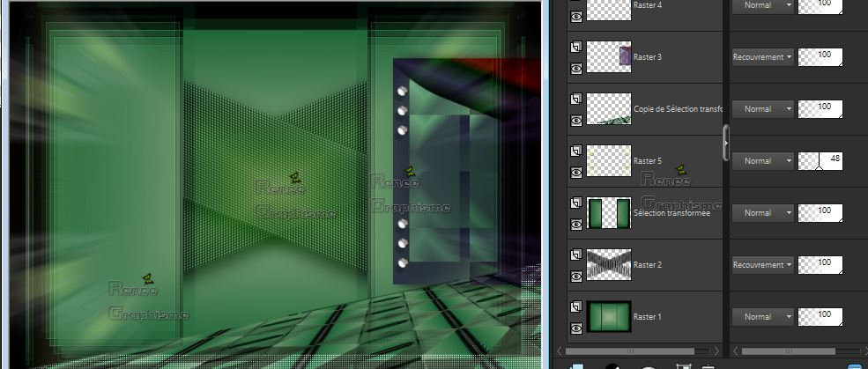The height and width of the screenshot is (369, 868).
Task: Click opacity slider of Sélection transformée layer
Action: pyautogui.click(x=820, y=213)
